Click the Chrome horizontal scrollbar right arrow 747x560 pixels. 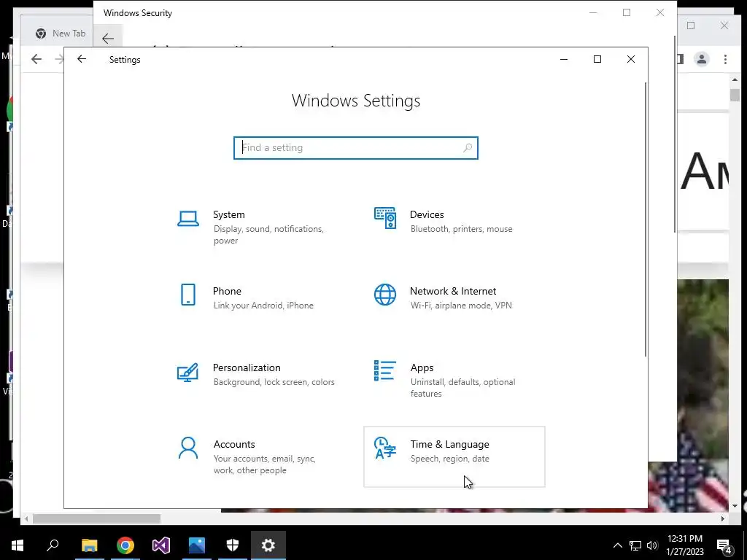tap(723, 518)
